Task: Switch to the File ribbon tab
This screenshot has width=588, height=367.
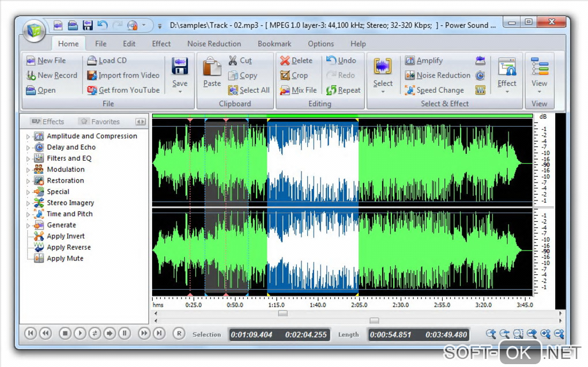Action: 100,43
